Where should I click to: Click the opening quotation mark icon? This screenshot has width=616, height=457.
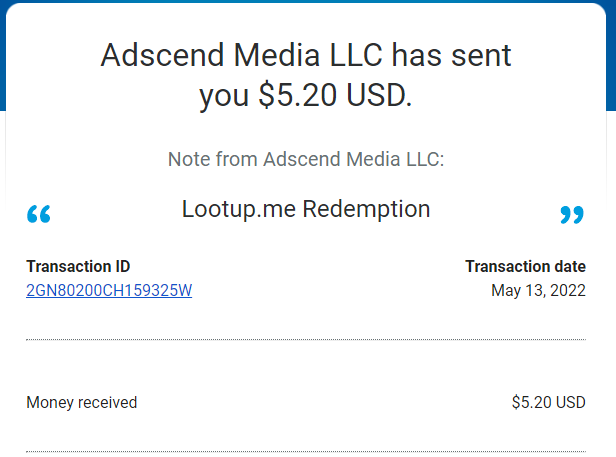pos(39,214)
